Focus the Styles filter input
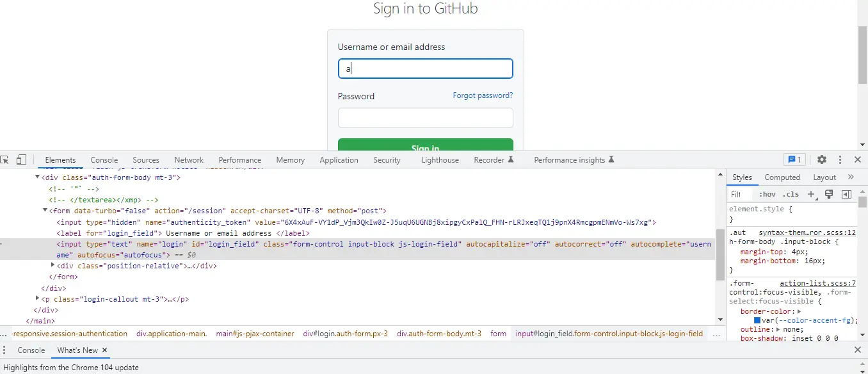This screenshot has height=374, width=868. tap(741, 194)
